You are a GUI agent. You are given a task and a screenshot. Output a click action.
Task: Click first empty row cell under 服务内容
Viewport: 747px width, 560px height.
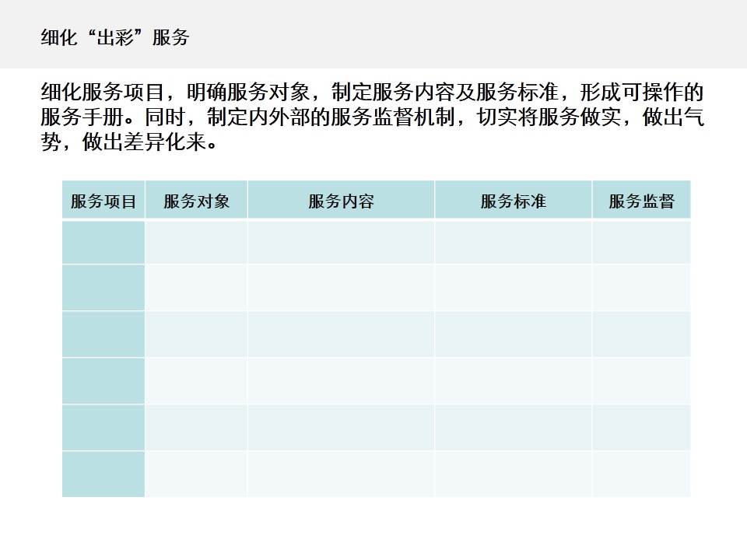[x=341, y=243]
